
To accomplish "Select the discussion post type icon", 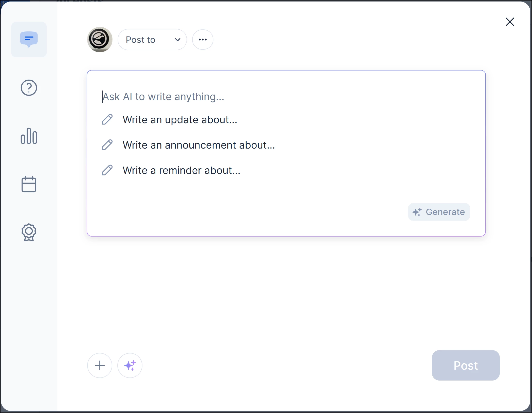I will (x=29, y=39).
